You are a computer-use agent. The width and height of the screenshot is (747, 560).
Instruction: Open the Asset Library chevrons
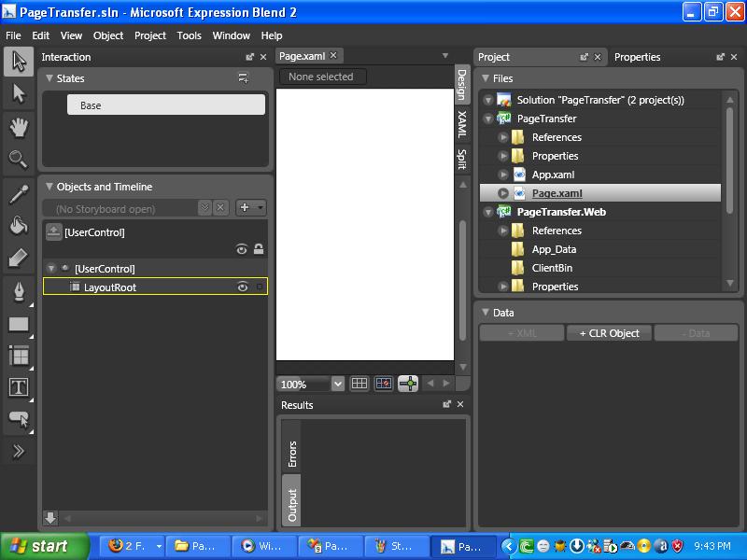pyautogui.click(x=19, y=451)
